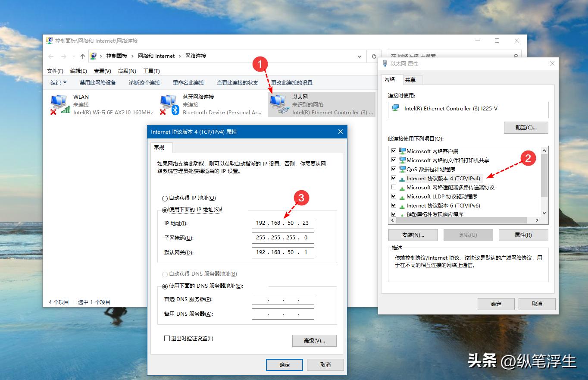Click the search magnifier icon
Viewport: 588px width, 380px height.
pyautogui.click(x=516, y=56)
